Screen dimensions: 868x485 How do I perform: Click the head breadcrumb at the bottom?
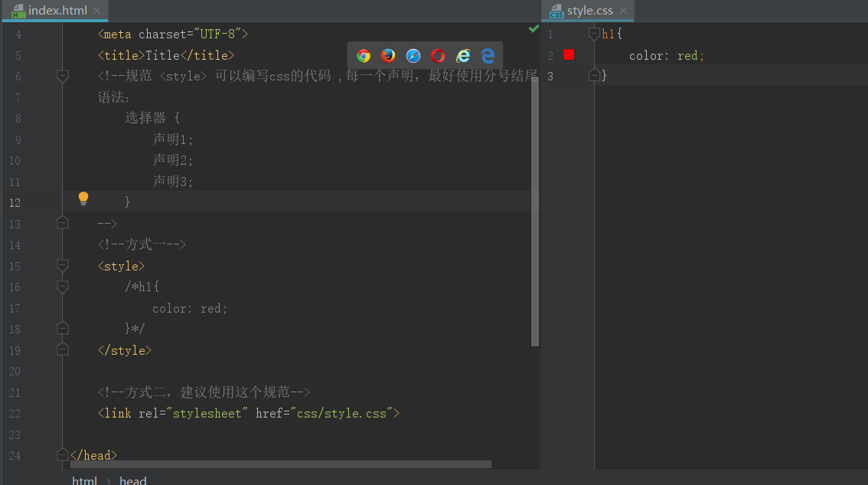coord(132,480)
